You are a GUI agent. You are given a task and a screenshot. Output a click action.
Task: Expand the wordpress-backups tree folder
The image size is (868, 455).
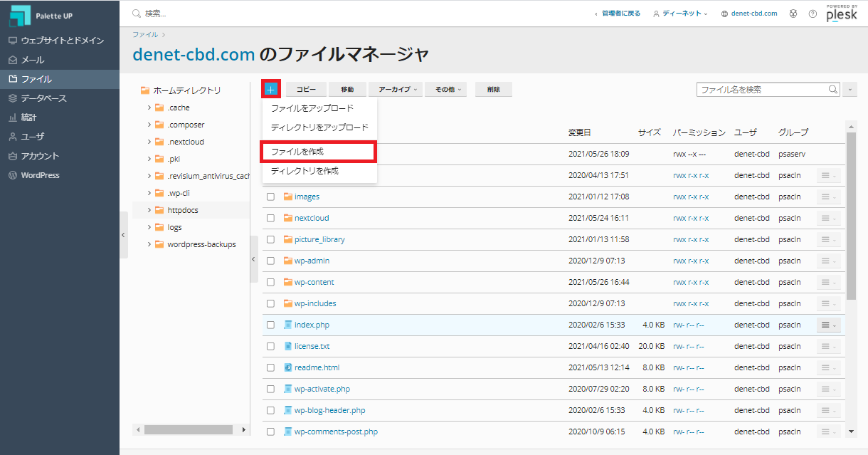coord(149,244)
